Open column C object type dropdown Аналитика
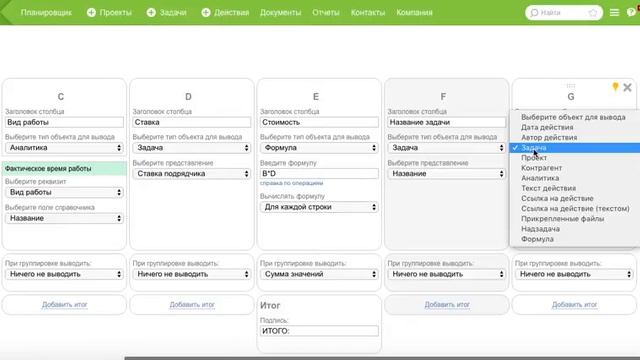640x360 pixels. (64, 148)
